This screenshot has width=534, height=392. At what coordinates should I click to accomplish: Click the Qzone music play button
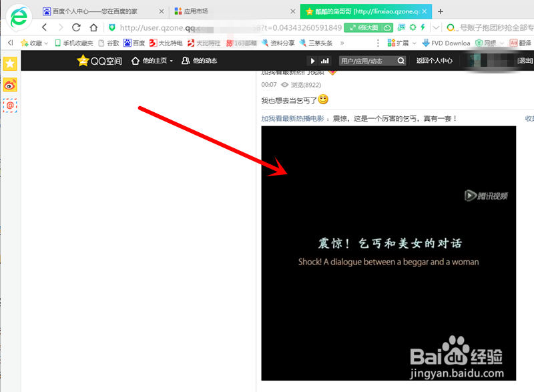312,61
